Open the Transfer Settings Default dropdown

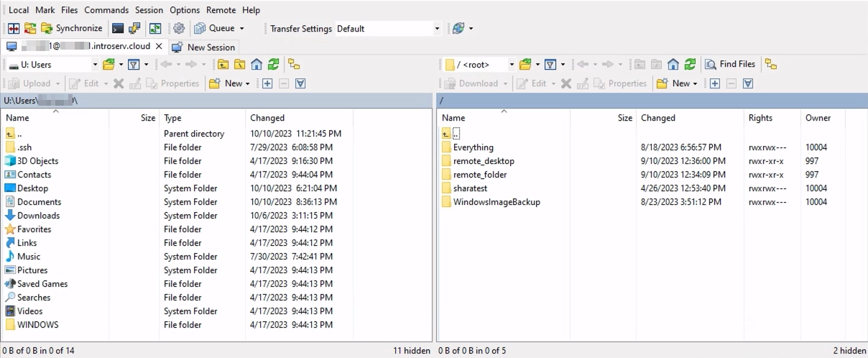coord(437,29)
